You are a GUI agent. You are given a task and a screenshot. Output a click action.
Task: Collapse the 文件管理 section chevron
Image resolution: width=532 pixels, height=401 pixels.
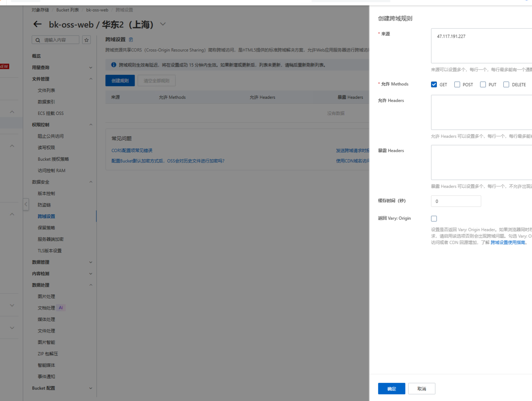(x=91, y=79)
